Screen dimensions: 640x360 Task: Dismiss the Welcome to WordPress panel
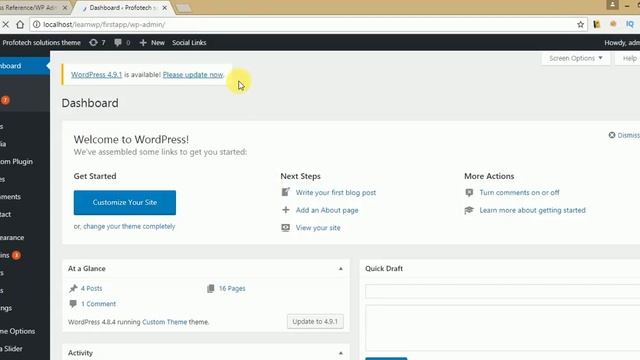coord(624,135)
